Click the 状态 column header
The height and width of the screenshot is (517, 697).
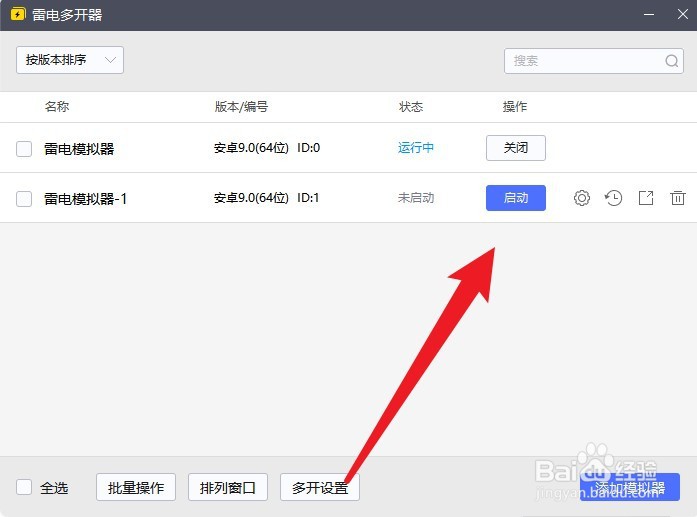411,107
